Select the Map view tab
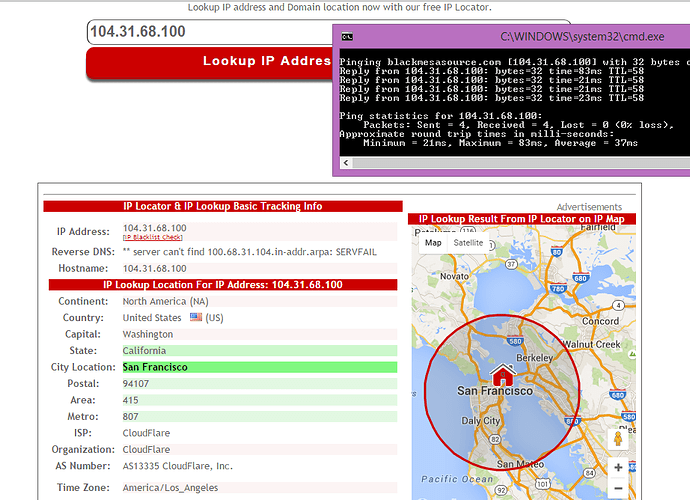Image resolution: width=690 pixels, height=500 pixels. [x=433, y=243]
